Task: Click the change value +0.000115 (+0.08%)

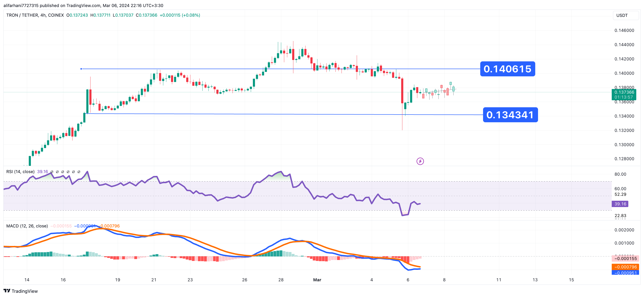Action: tap(180, 15)
